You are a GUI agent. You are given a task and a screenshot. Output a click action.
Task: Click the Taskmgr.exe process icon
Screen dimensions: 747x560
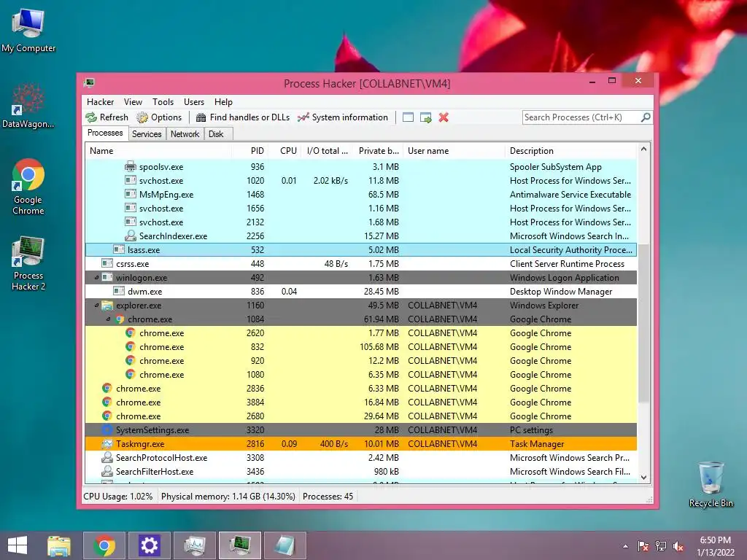click(107, 444)
